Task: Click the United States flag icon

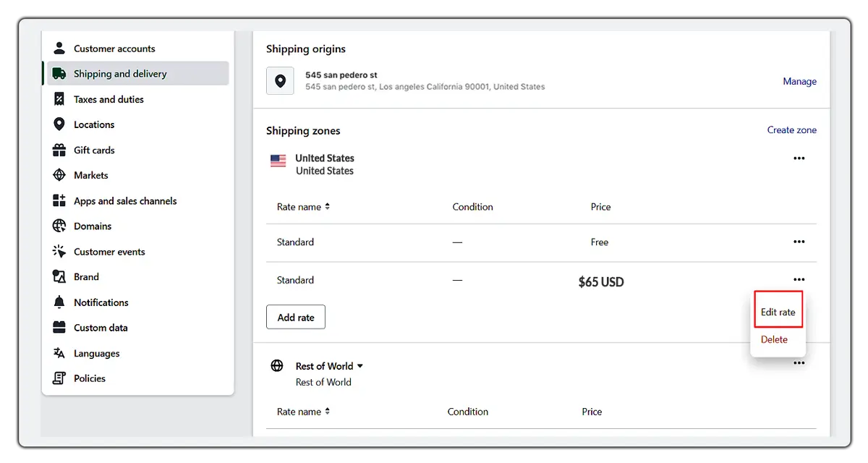Action: tap(278, 161)
